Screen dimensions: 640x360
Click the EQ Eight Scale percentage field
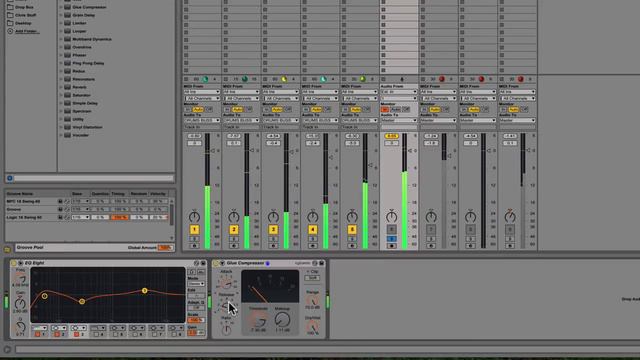(x=196, y=320)
